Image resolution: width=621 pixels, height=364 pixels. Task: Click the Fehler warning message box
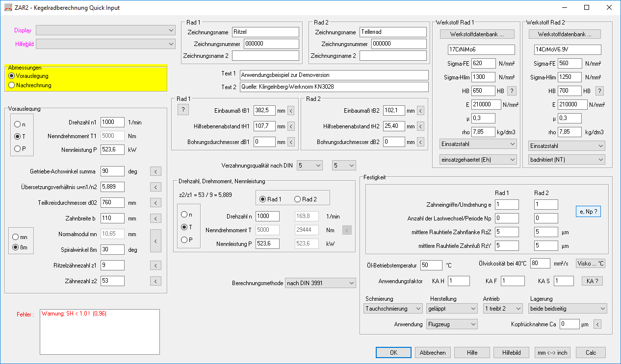coord(100,332)
